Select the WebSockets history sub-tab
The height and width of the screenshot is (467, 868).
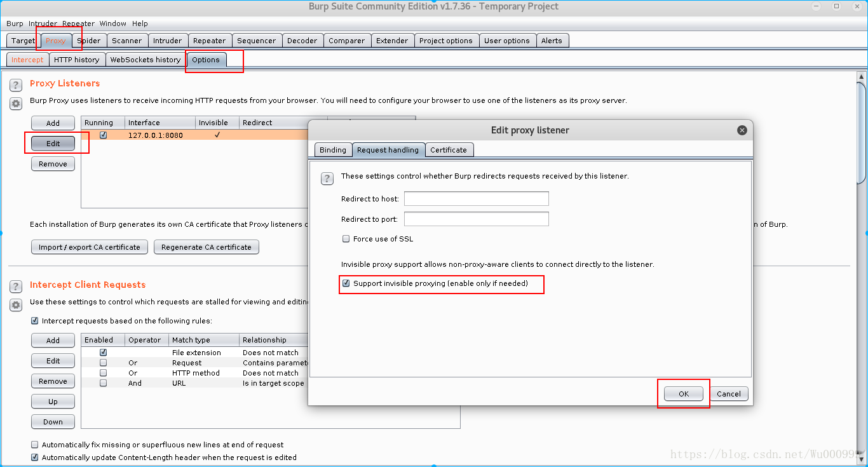pyautogui.click(x=146, y=60)
